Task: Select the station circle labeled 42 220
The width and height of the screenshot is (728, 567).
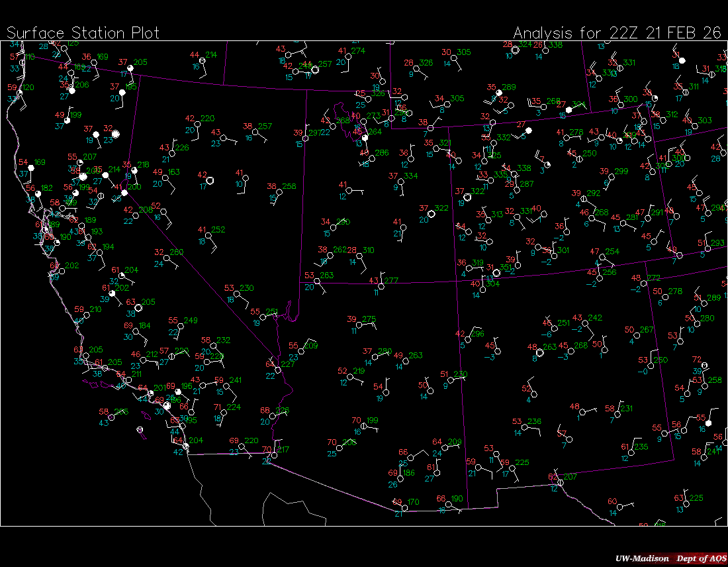Action: (198, 124)
